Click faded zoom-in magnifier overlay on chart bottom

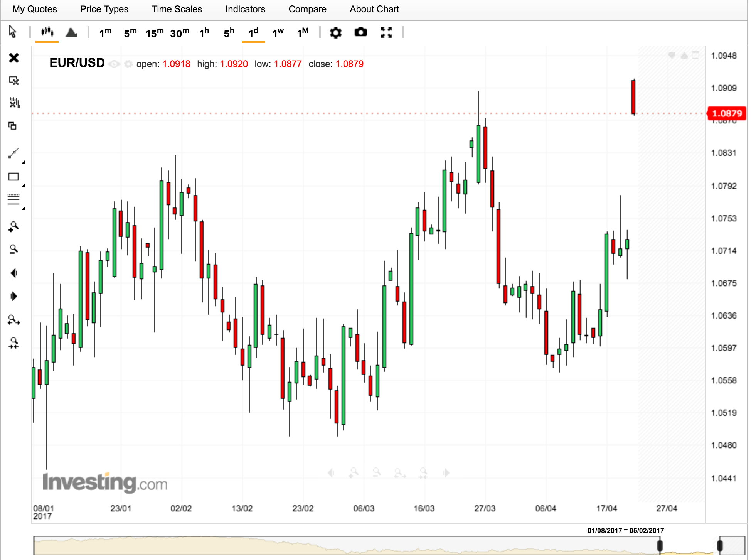[354, 473]
